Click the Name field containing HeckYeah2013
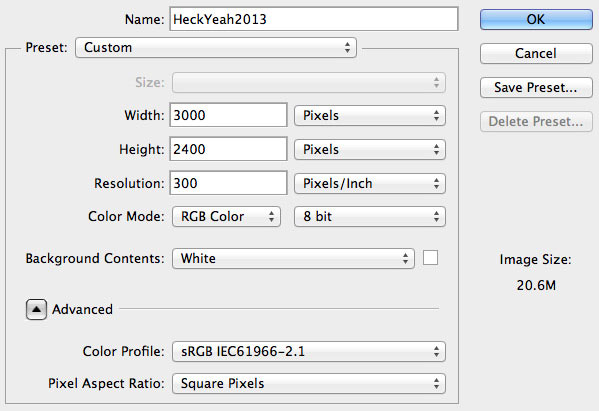Image resolution: width=599 pixels, height=411 pixels. point(314,19)
